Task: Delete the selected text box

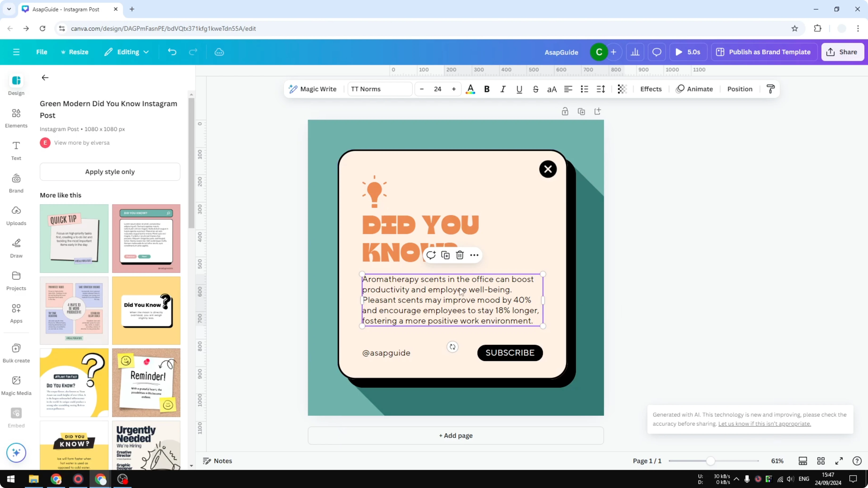Action: (460, 255)
